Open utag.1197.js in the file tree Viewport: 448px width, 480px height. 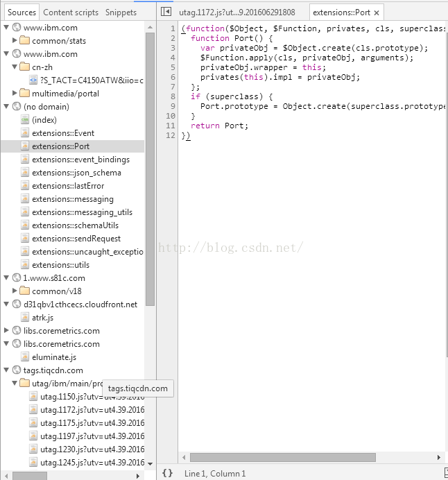click(92, 436)
